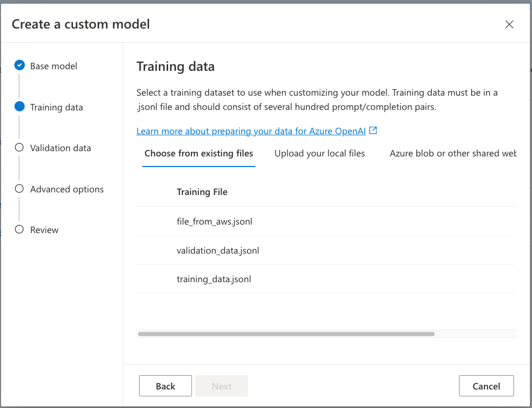Click the disabled Next button
Viewport: 532px width, 408px height.
click(222, 385)
